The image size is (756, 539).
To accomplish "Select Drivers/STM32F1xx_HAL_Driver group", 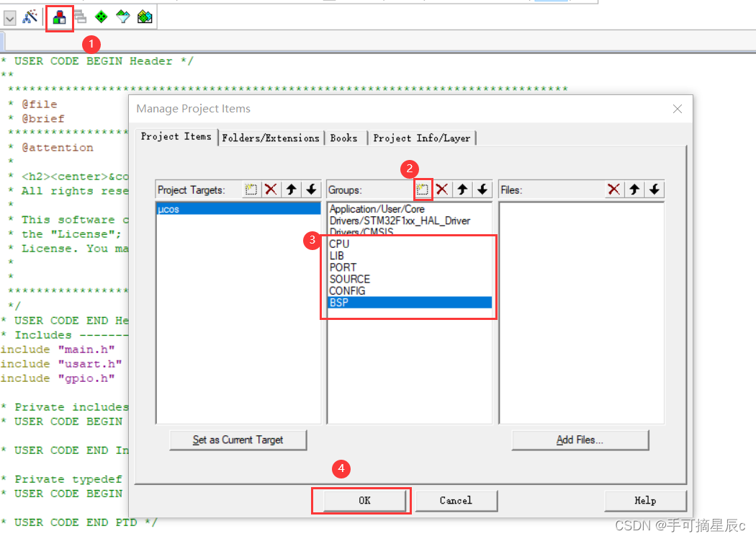I will (409, 220).
